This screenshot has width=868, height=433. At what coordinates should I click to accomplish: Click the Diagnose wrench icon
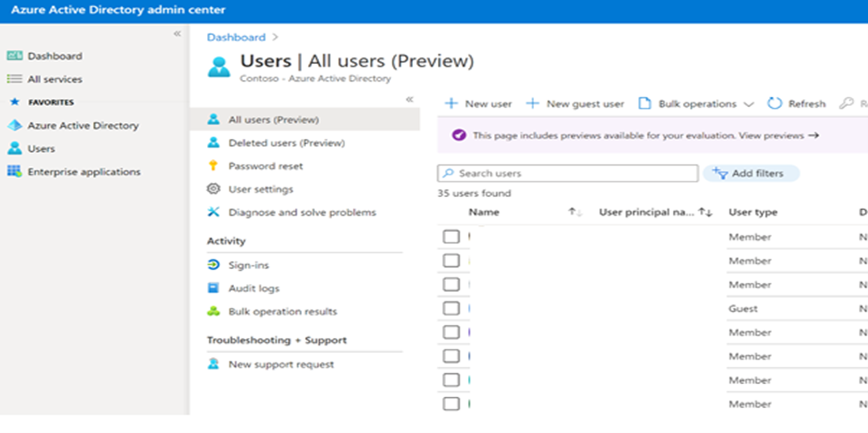click(214, 212)
